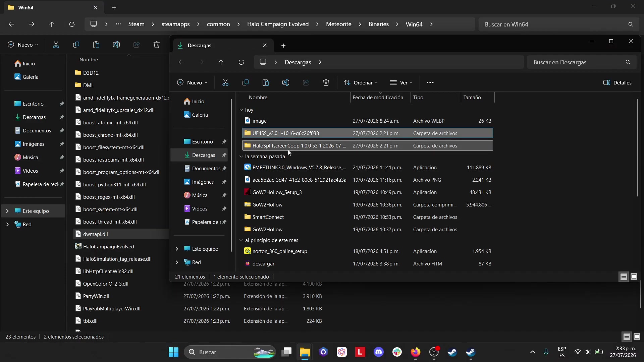Select the norton_360_online_setup file

[368, 251]
